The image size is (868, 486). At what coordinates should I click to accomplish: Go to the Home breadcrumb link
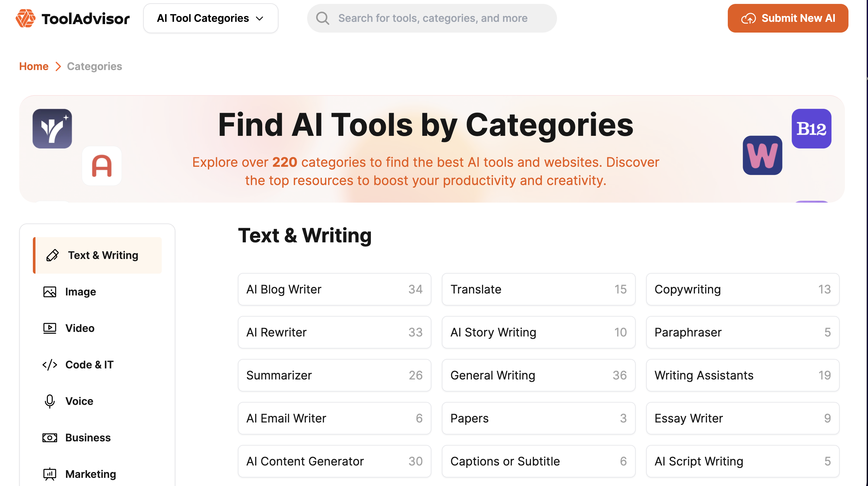[34, 66]
